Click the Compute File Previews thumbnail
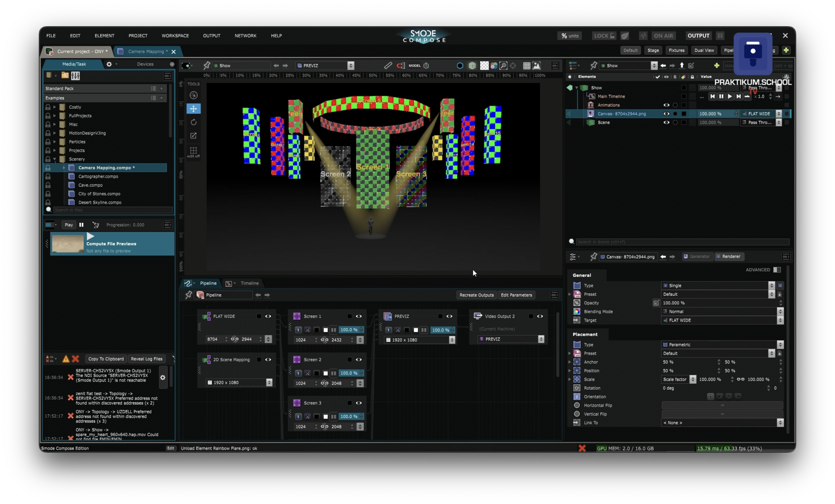835x504 pixels. pyautogui.click(x=68, y=244)
